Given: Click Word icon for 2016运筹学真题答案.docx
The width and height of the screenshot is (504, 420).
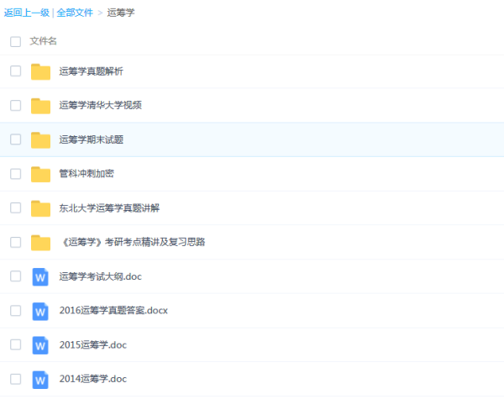Looking at the screenshot, I should pyautogui.click(x=40, y=311).
